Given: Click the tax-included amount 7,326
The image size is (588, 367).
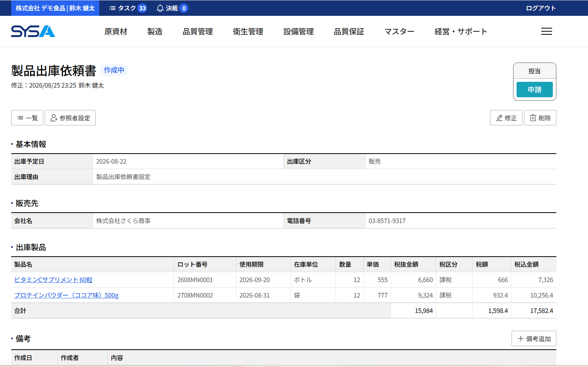Looking at the screenshot, I should click(546, 280).
